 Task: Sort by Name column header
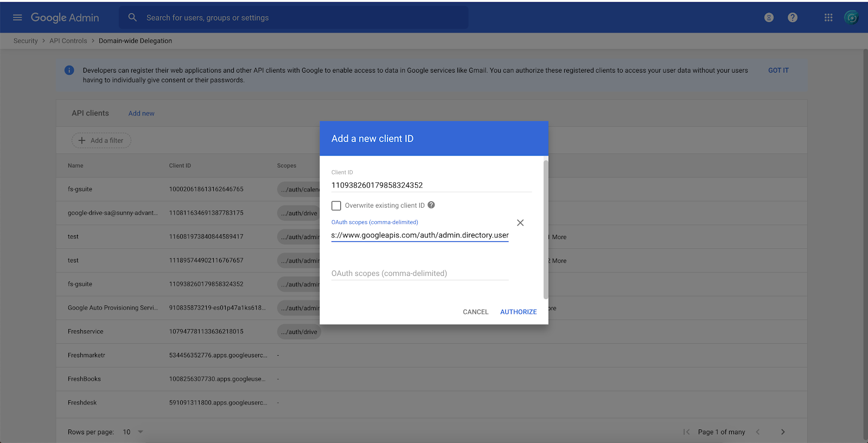coord(75,165)
